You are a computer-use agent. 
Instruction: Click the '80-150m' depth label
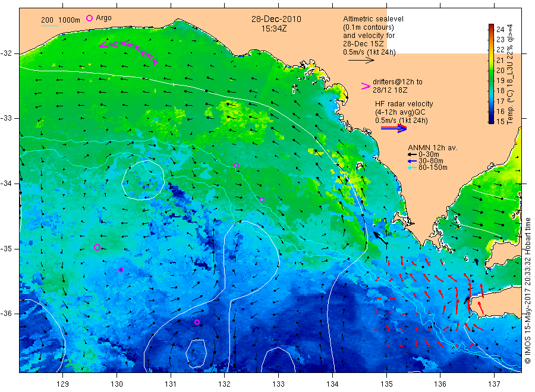point(433,167)
